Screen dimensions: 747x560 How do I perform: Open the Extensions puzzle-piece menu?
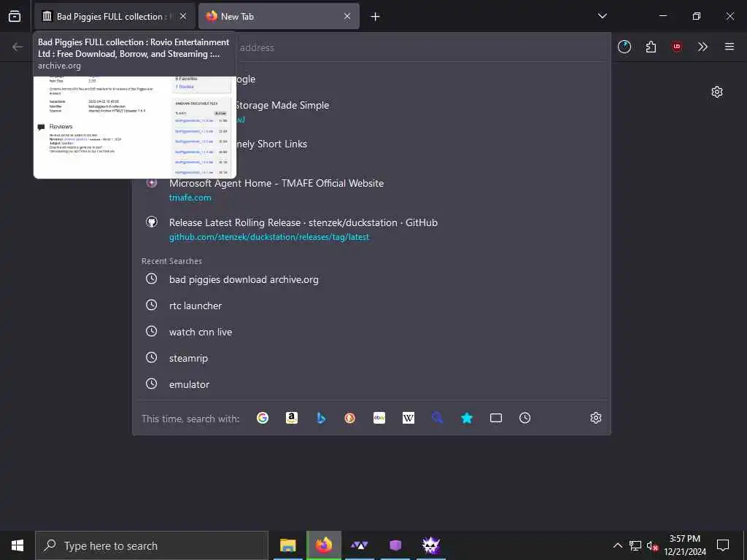point(651,47)
